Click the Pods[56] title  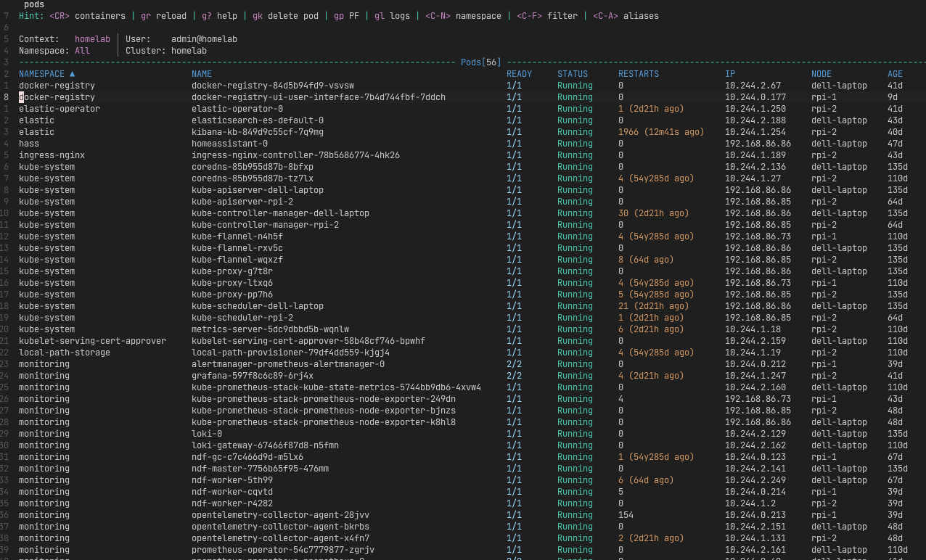[x=481, y=62]
